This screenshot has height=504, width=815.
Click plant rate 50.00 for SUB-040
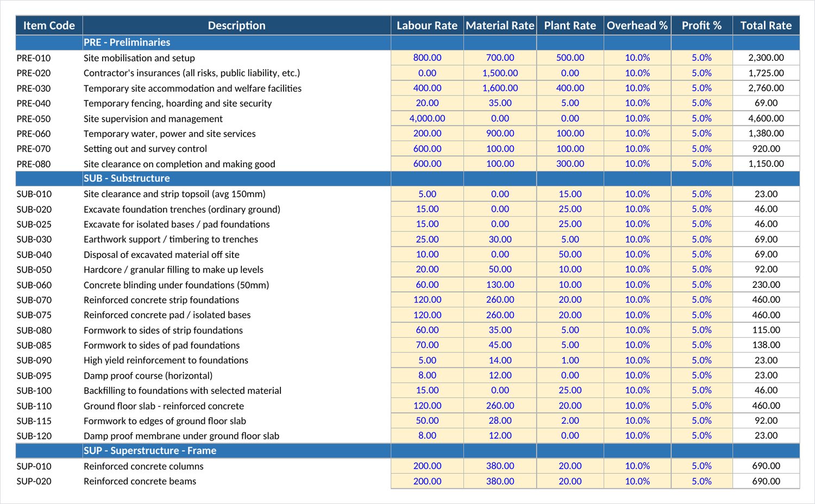tap(570, 254)
